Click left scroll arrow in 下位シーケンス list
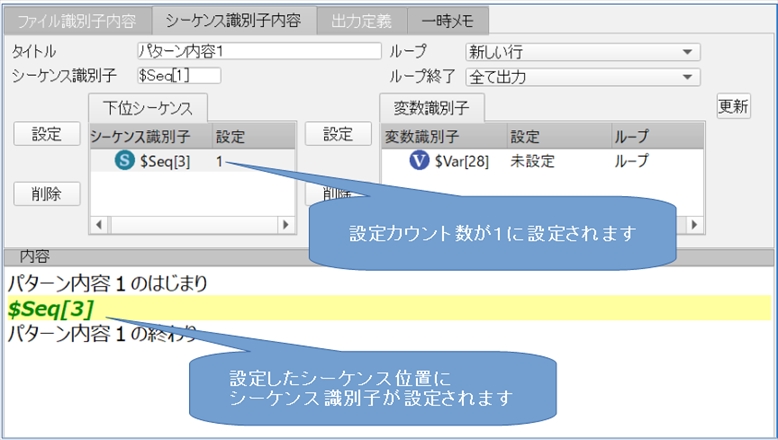Viewport: 778px width, 440px height. point(98,225)
